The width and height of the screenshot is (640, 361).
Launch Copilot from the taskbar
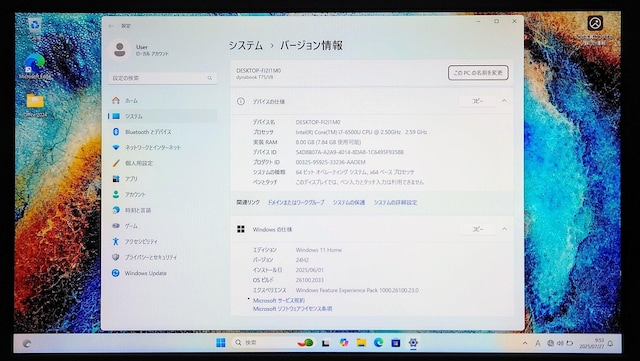(344, 343)
